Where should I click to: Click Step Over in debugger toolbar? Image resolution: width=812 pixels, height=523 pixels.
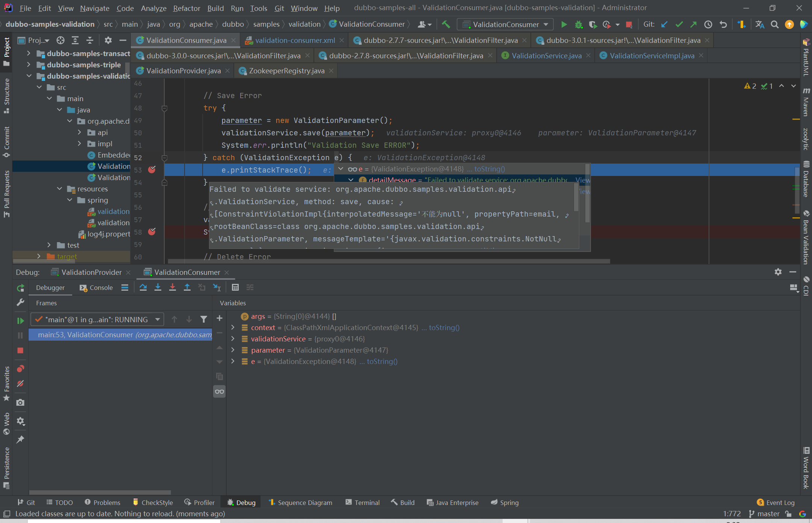(x=143, y=287)
